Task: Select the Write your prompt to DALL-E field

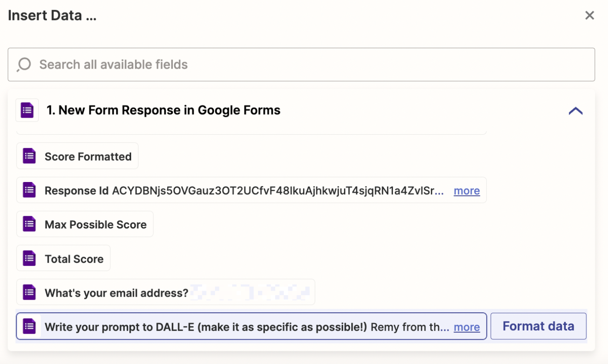Action: click(243, 327)
